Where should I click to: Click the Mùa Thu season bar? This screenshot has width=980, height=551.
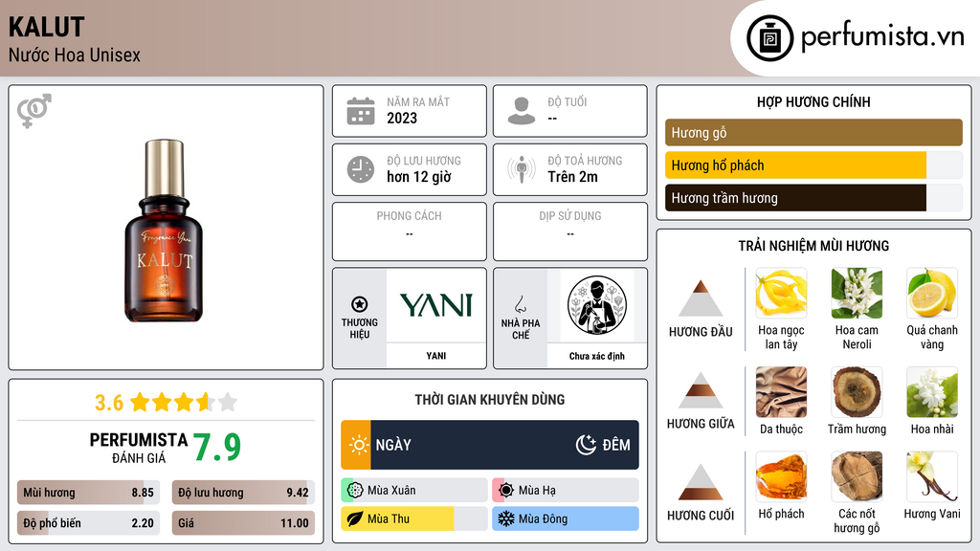click(x=414, y=518)
